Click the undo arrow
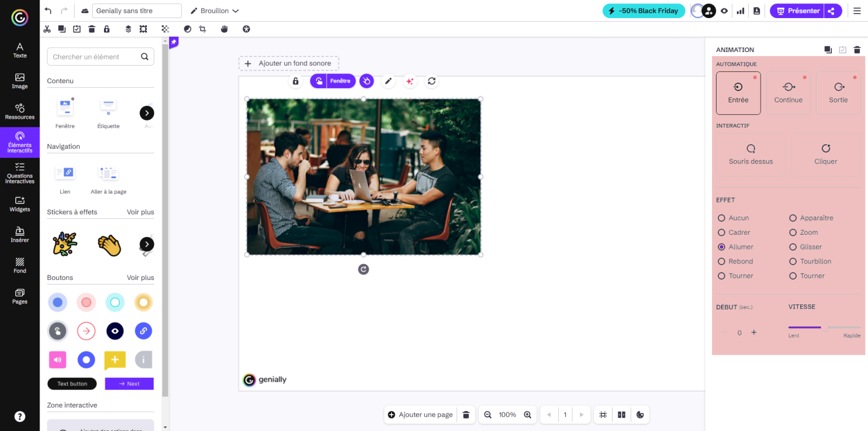868x431 pixels. click(x=48, y=11)
